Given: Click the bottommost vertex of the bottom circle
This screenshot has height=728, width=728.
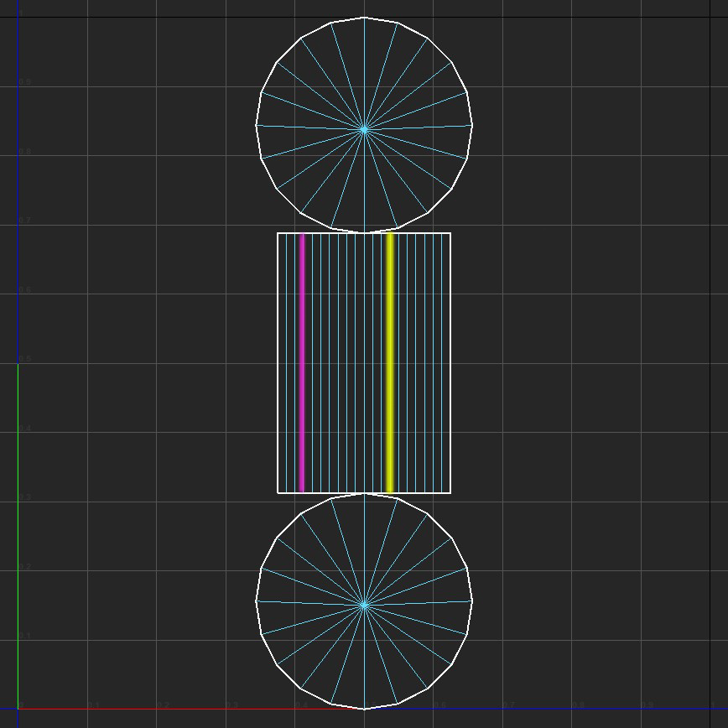Looking at the screenshot, I should pos(364,709).
